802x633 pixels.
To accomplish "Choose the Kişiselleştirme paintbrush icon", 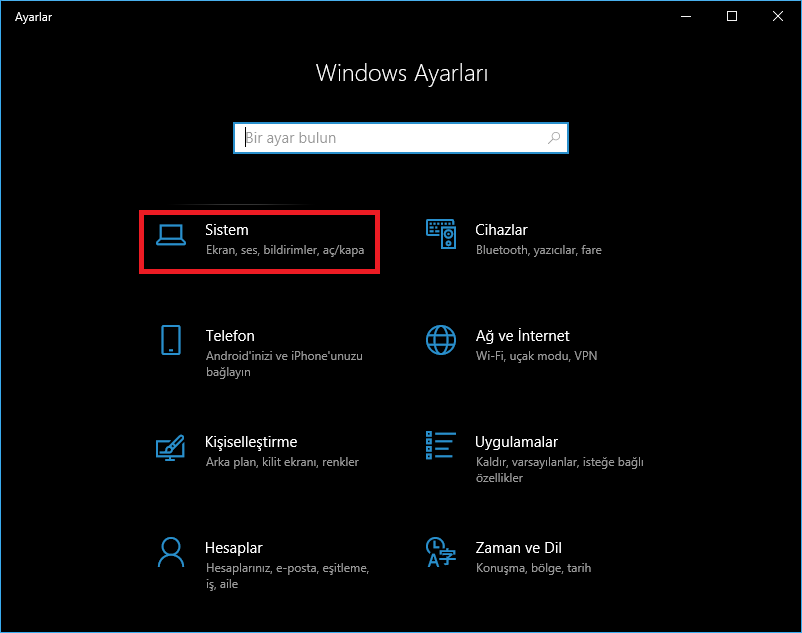I will coord(170,447).
